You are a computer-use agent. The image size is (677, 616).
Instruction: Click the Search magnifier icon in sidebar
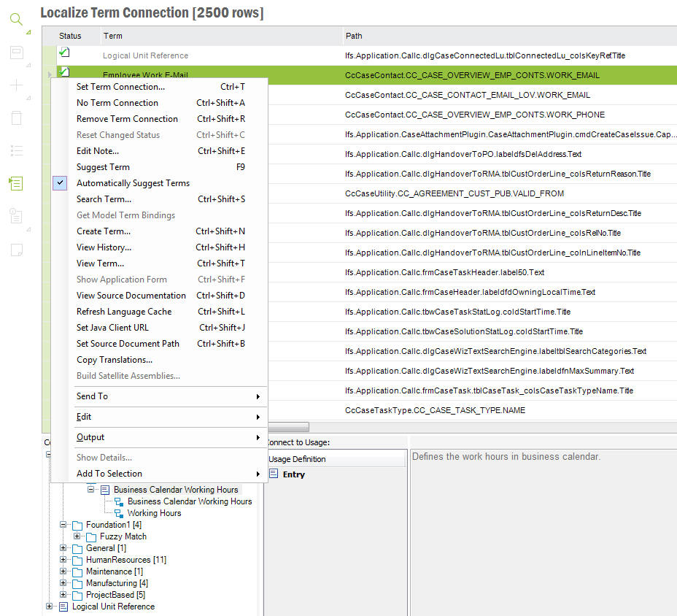point(16,20)
